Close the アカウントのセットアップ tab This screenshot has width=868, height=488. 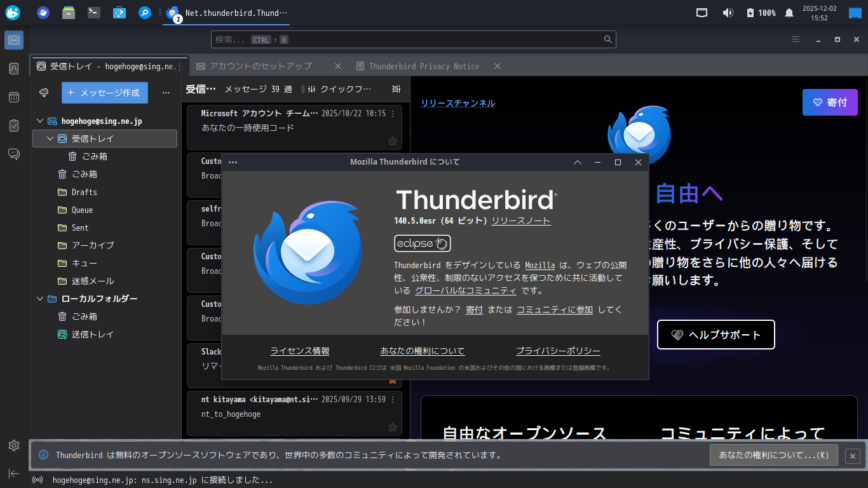tap(338, 66)
